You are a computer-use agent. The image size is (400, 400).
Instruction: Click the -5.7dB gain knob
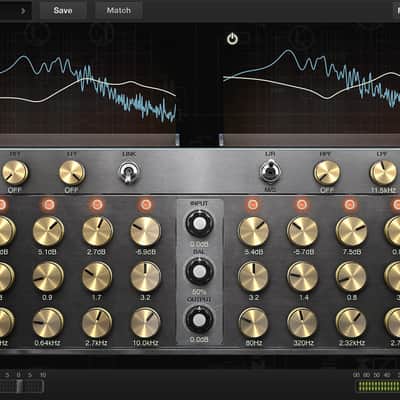point(302,231)
